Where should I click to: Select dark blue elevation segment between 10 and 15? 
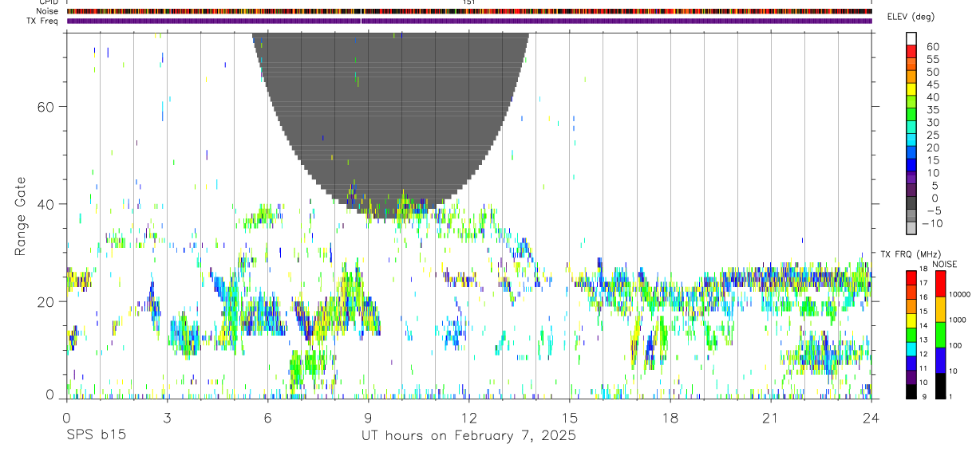point(911,166)
